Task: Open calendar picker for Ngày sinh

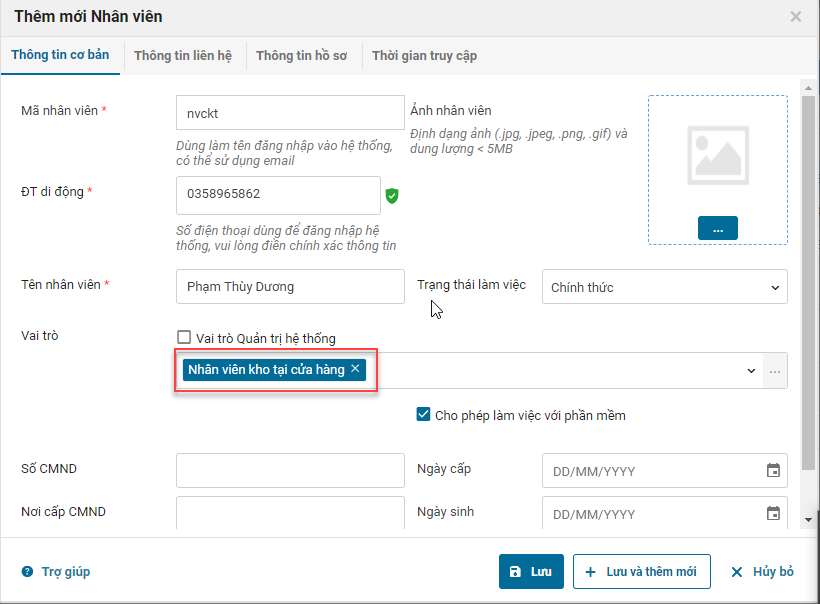Action: point(773,514)
